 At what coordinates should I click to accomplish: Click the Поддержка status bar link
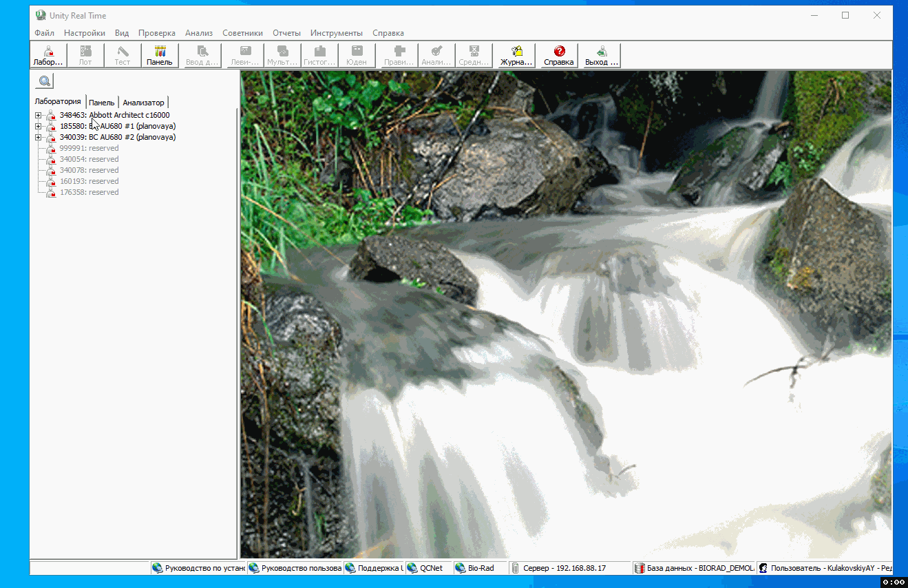point(374,568)
